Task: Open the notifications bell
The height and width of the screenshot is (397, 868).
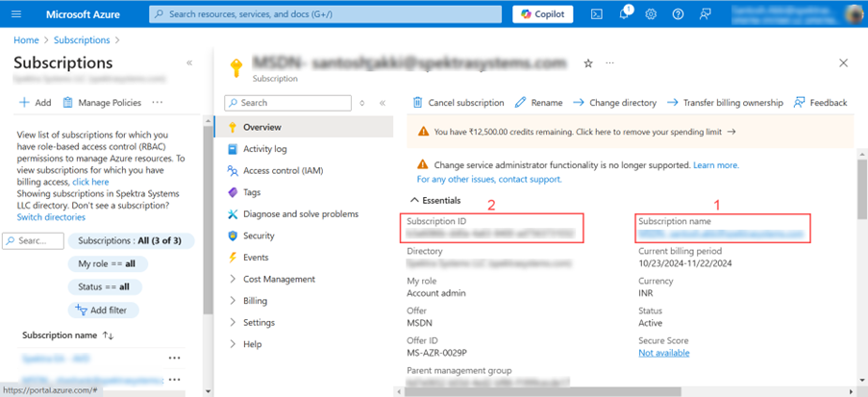Action: point(624,13)
